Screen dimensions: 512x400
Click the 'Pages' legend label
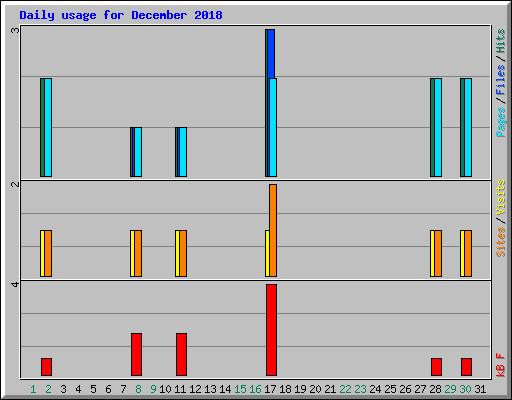[500, 122]
